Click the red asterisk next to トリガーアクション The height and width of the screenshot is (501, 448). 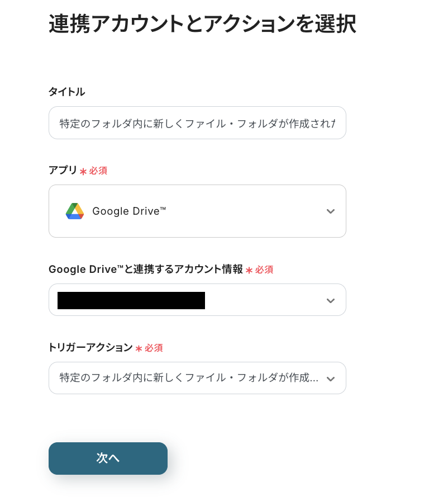tap(139, 349)
